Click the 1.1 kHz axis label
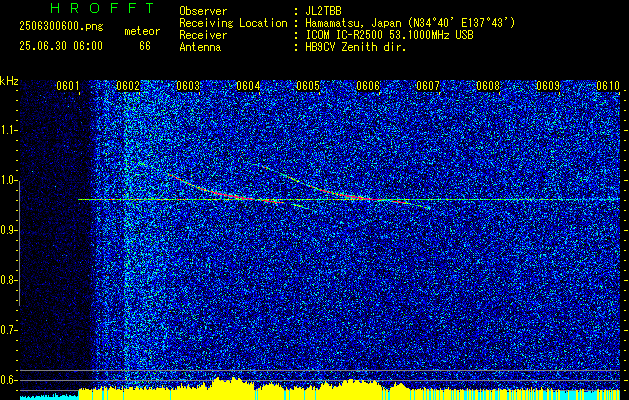Viewport: 629px width, 400px height. (7, 130)
